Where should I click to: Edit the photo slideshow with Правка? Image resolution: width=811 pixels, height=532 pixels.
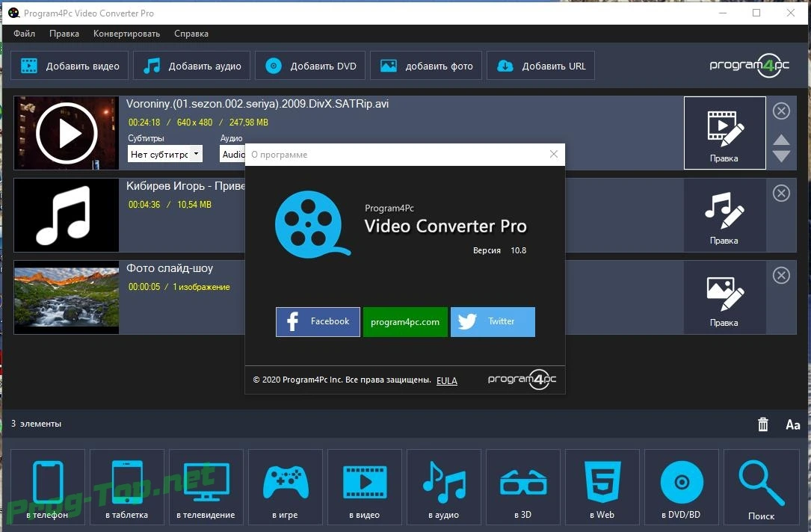(724, 297)
